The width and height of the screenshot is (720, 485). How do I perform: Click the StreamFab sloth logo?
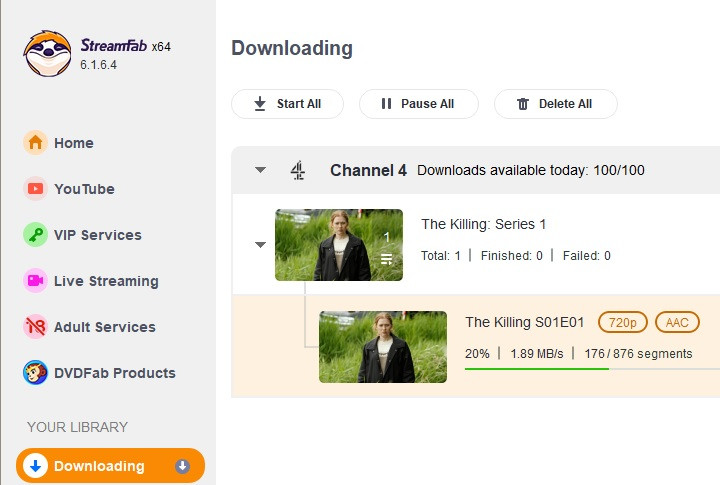click(47, 53)
